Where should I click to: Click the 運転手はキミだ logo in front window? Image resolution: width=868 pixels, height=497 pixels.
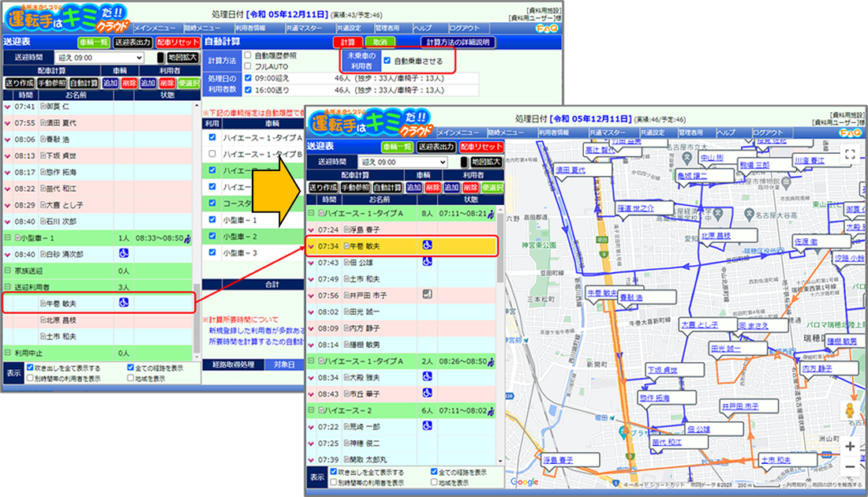(x=370, y=123)
